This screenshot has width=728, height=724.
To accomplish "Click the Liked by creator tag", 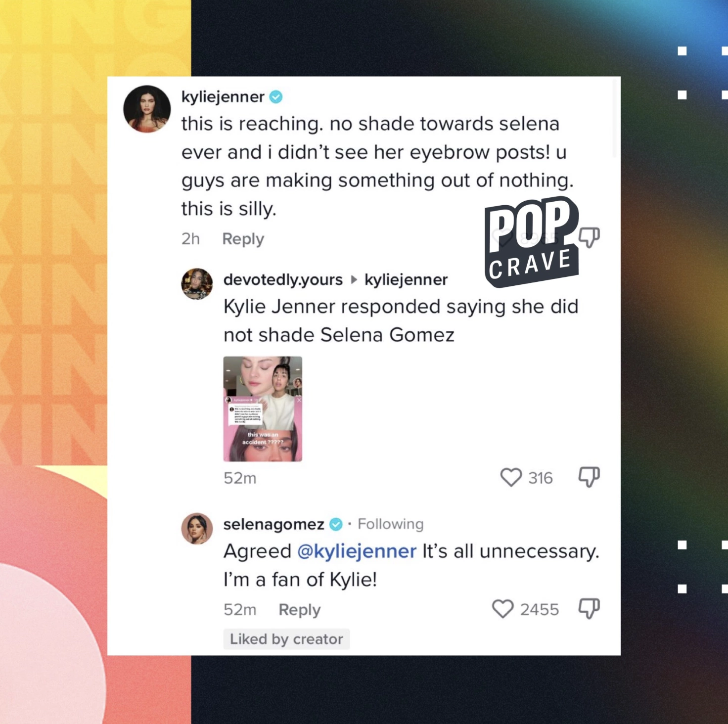I will click(x=286, y=639).
